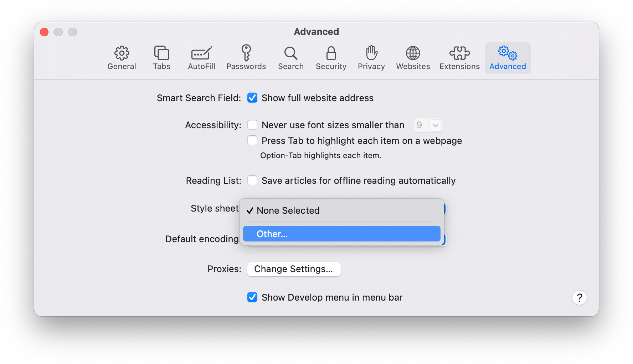Open the Tabs preferences pane

click(x=161, y=58)
